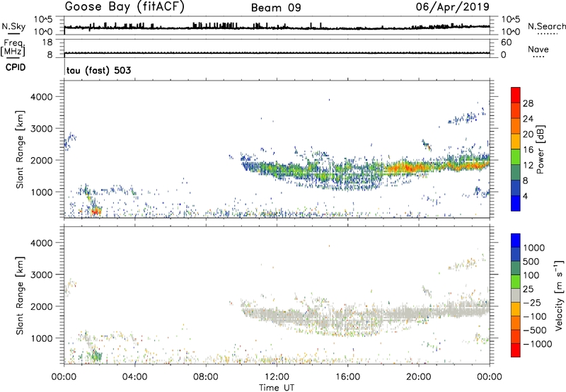Click the 'N.Sky' axis label
The height and width of the screenshot is (392, 566).
pos(13,26)
